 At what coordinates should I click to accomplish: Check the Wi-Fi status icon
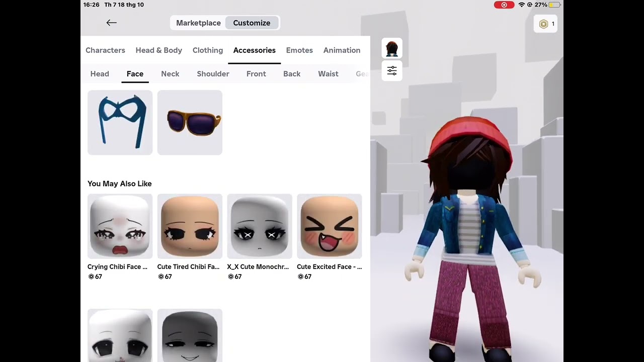tap(522, 5)
